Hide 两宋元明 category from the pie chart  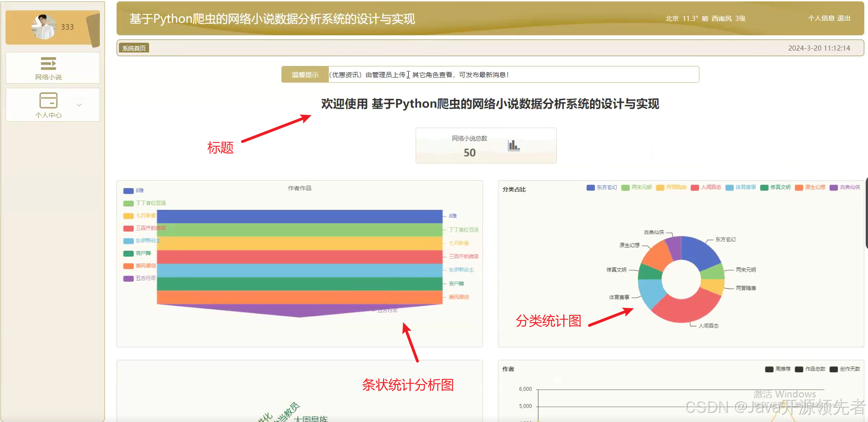[636, 188]
